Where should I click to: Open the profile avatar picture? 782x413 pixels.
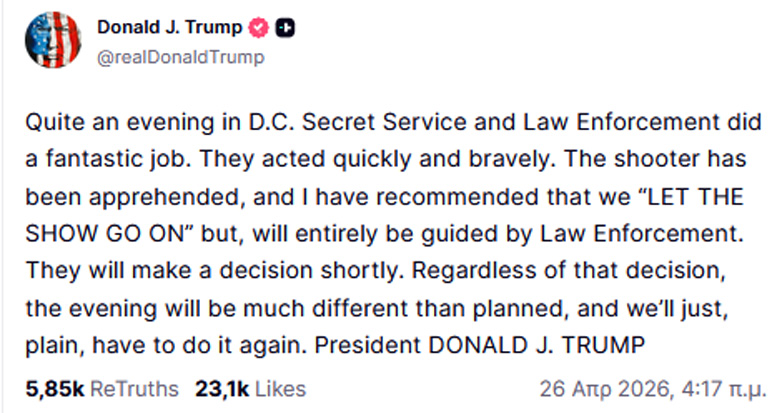coord(53,41)
